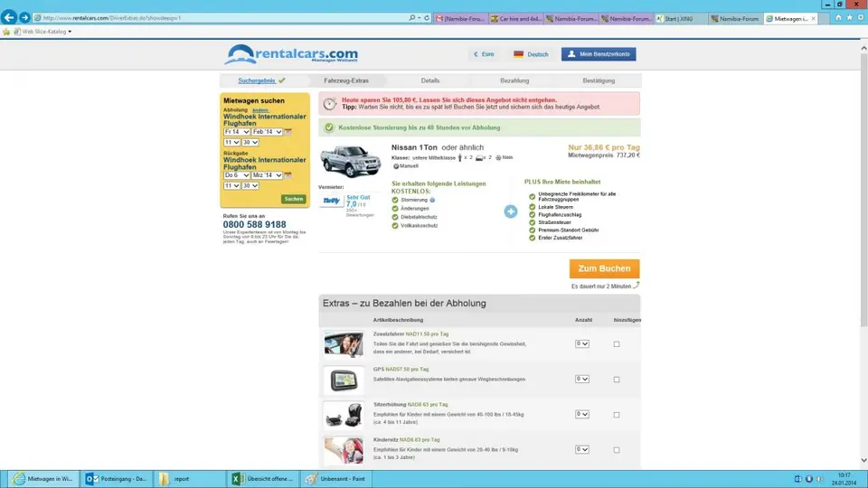Select the Details step tab
The width and height of the screenshot is (868, 488).
(430, 80)
